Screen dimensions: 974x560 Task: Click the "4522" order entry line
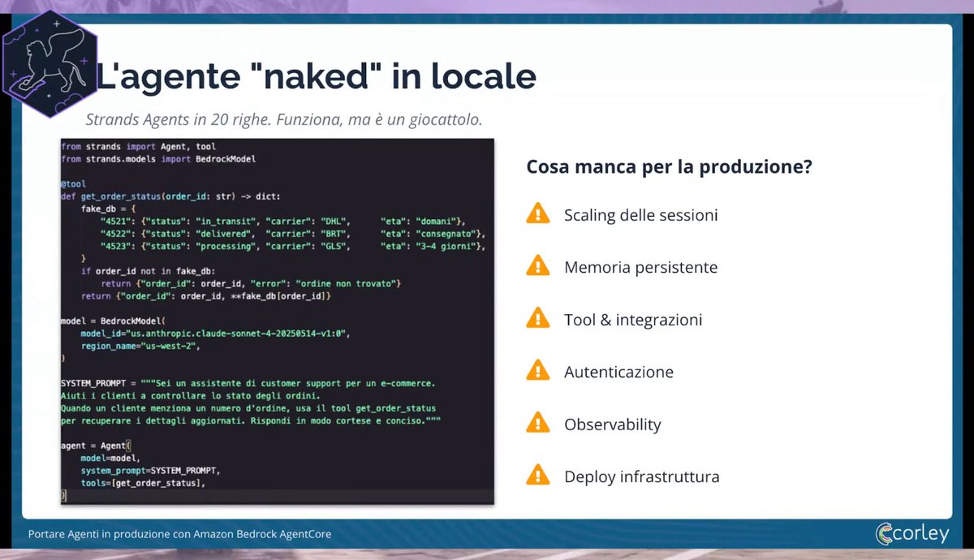[293, 234]
